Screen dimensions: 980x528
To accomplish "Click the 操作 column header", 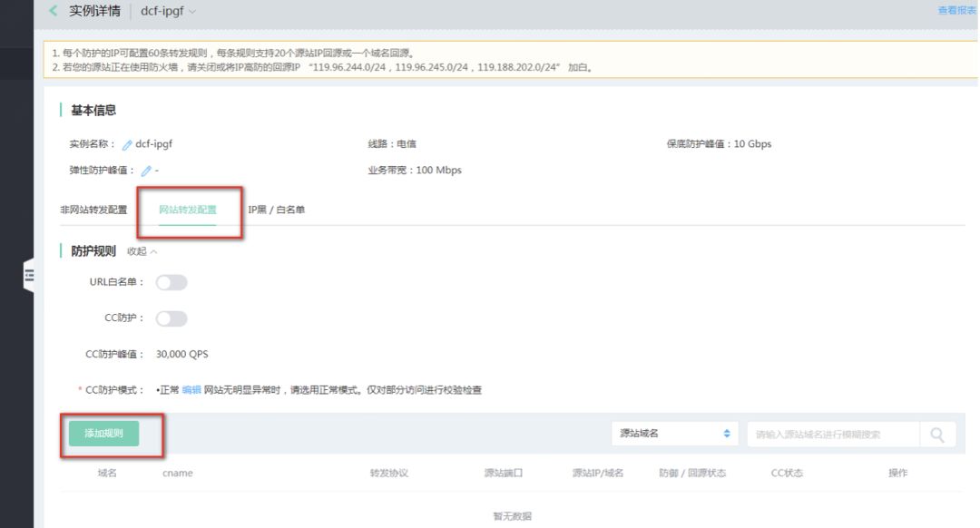I will [898, 473].
